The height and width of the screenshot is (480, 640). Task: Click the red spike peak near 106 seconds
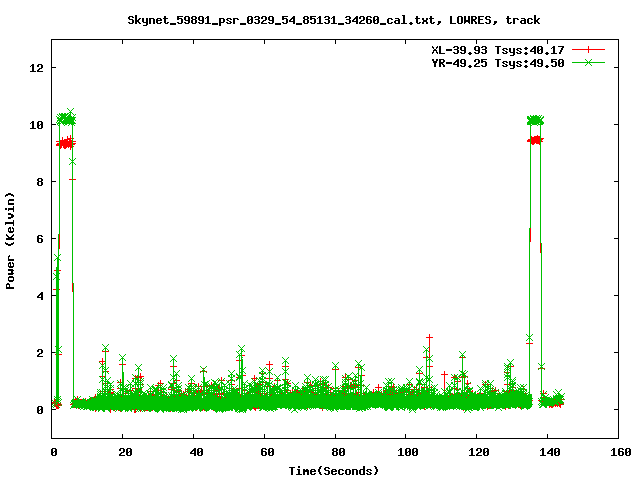(x=429, y=338)
